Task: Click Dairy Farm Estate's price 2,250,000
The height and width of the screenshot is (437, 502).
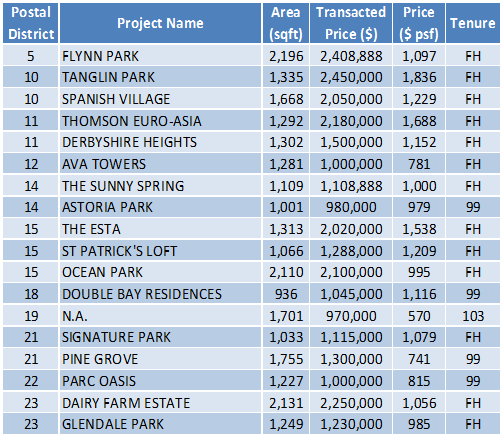Action: (351, 403)
